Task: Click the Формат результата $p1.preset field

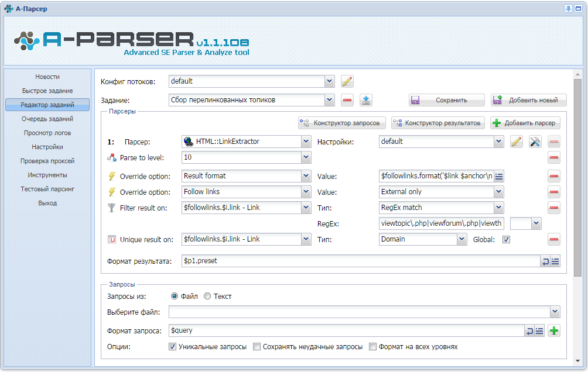Action: [361, 261]
